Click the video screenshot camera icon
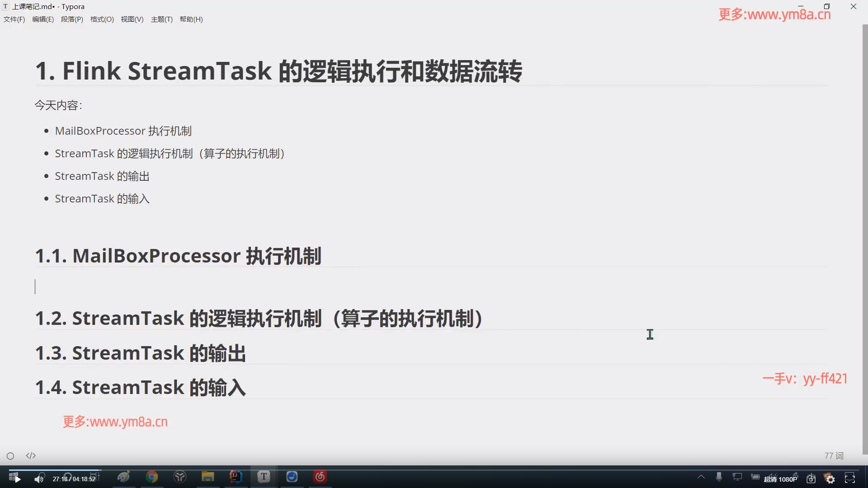Viewport: 868px width, 488px height. pyautogui.click(x=811, y=479)
